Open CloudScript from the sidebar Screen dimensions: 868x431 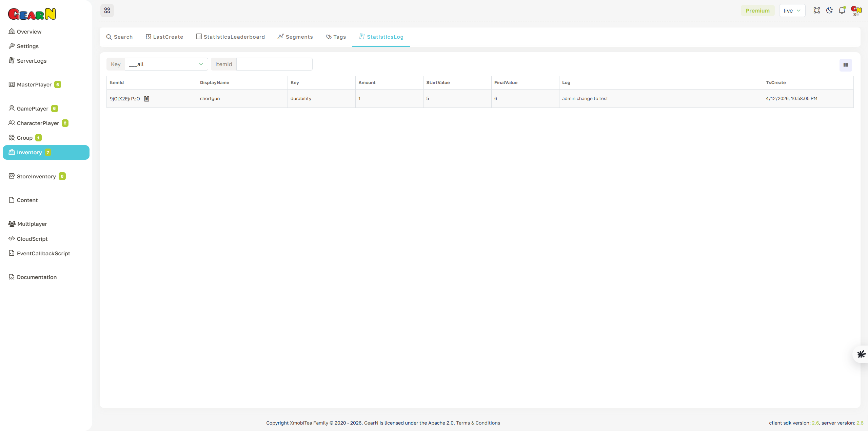[x=32, y=239]
